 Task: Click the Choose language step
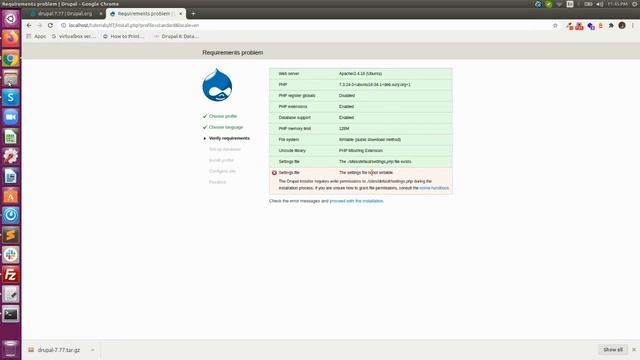226,127
